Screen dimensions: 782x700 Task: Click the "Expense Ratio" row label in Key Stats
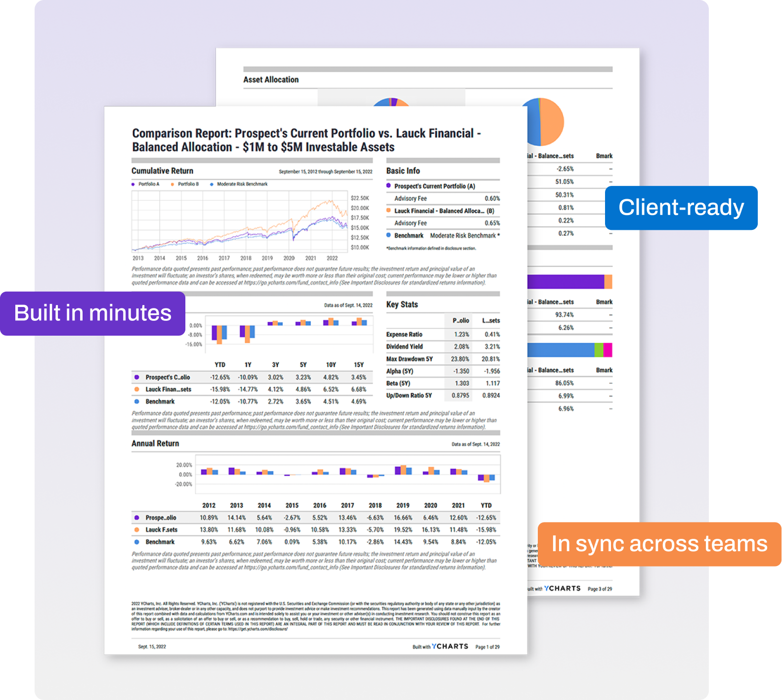coord(404,335)
